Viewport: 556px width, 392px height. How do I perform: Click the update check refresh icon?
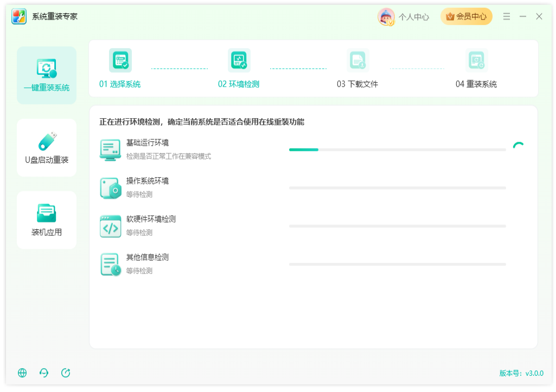tap(66, 373)
